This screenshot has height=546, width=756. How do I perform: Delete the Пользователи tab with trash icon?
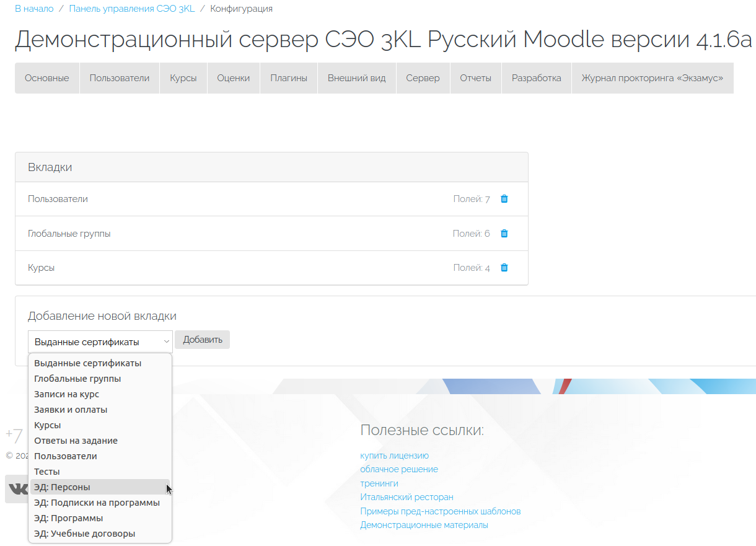[x=504, y=199]
